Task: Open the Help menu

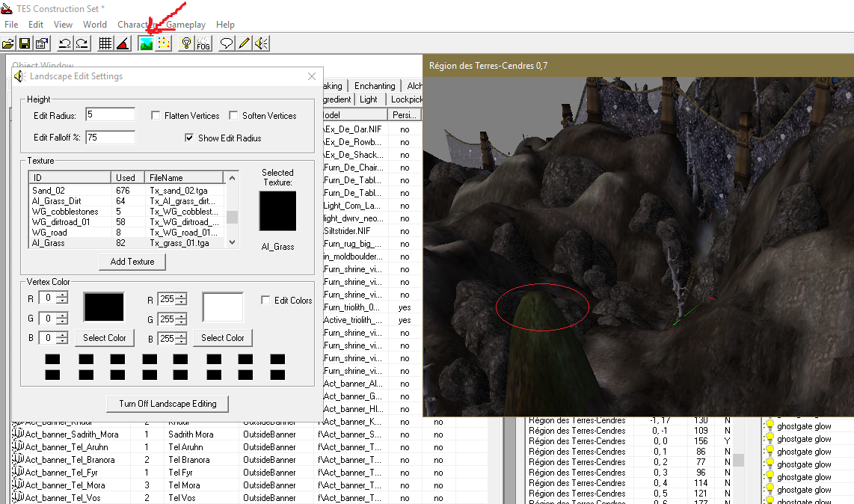Action: 225,25
